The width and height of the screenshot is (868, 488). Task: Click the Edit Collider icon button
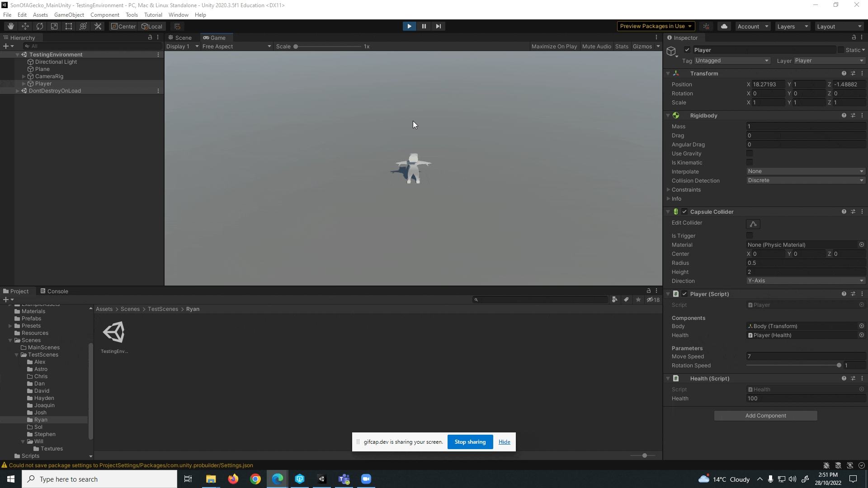(x=753, y=224)
